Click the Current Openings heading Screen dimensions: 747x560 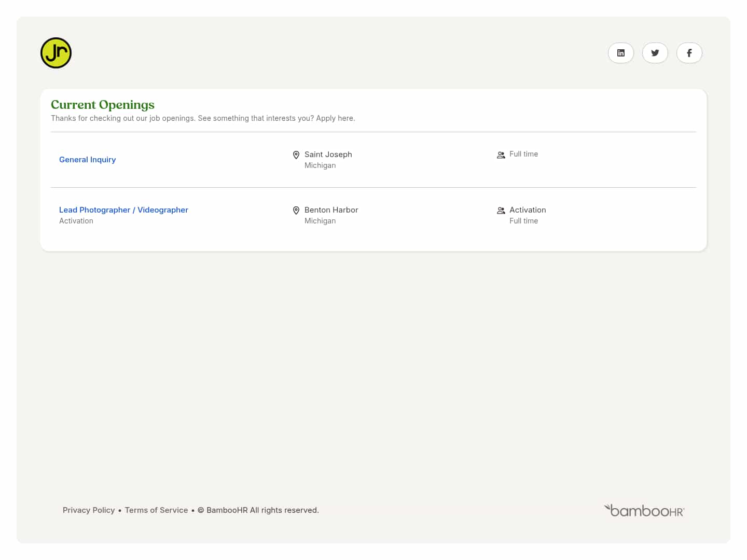coord(103,105)
